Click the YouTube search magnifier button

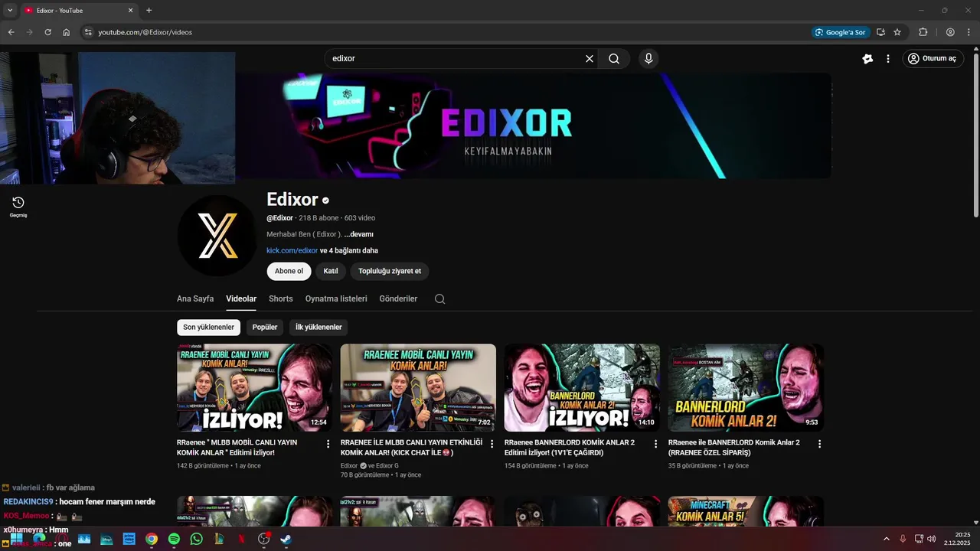614,59
